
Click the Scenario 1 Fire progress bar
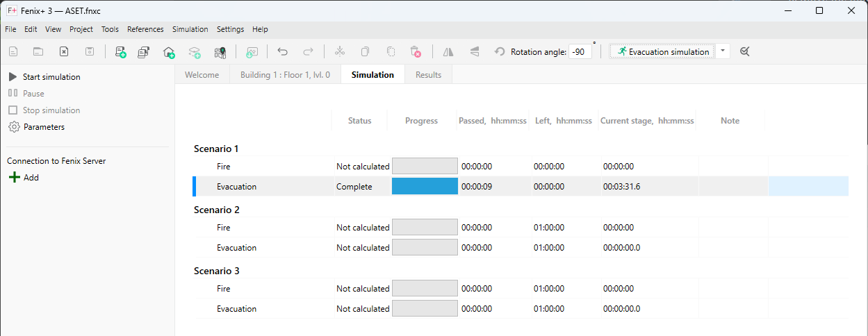point(425,166)
